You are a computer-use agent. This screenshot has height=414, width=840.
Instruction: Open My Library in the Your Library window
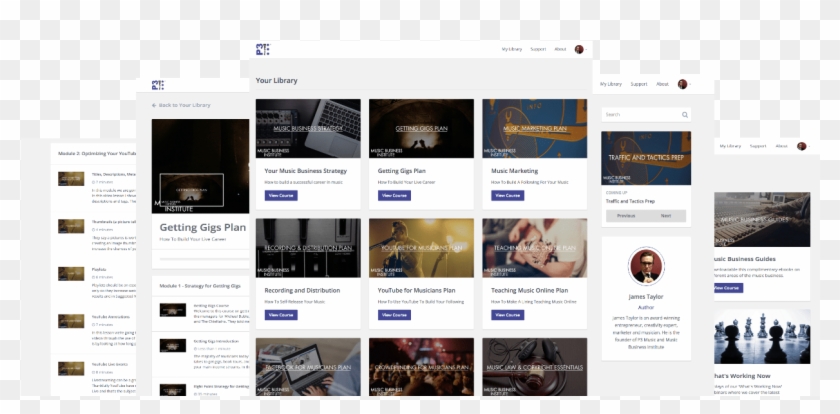coord(512,49)
